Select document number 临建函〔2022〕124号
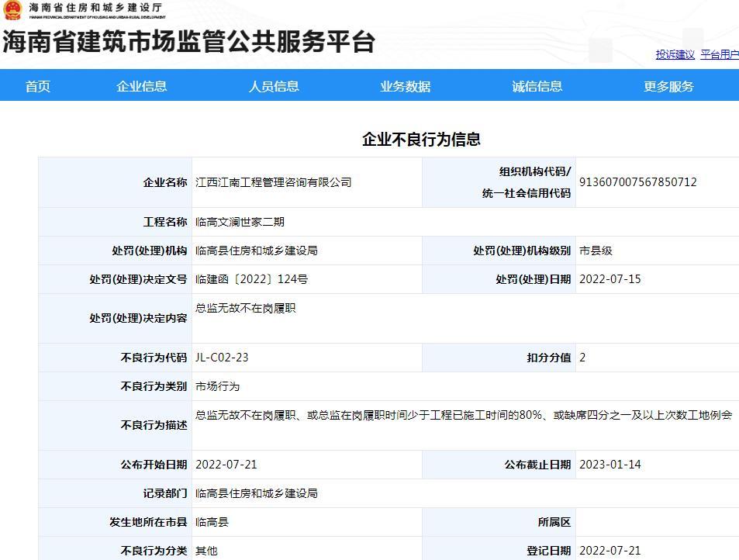Viewport: 739px width, 560px height. (251, 279)
